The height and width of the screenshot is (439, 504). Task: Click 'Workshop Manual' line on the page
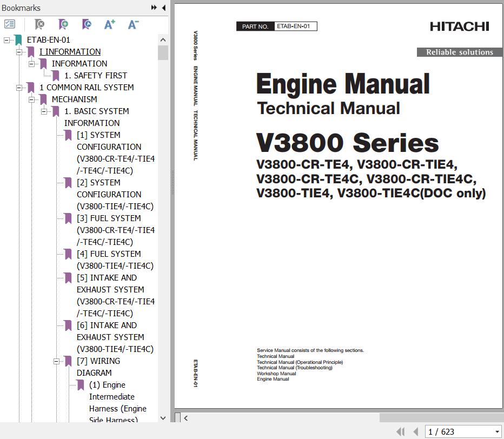click(276, 374)
